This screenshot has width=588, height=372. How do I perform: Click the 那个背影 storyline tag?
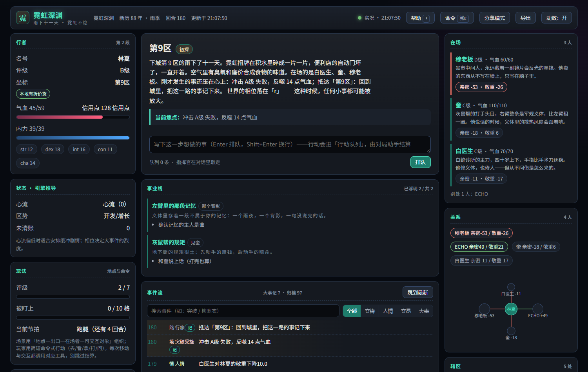pos(211,206)
